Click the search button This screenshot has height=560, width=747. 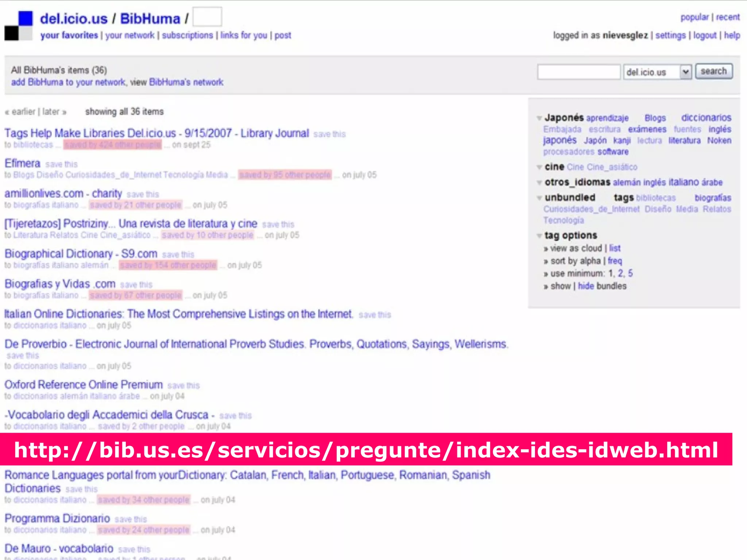pyautogui.click(x=714, y=71)
